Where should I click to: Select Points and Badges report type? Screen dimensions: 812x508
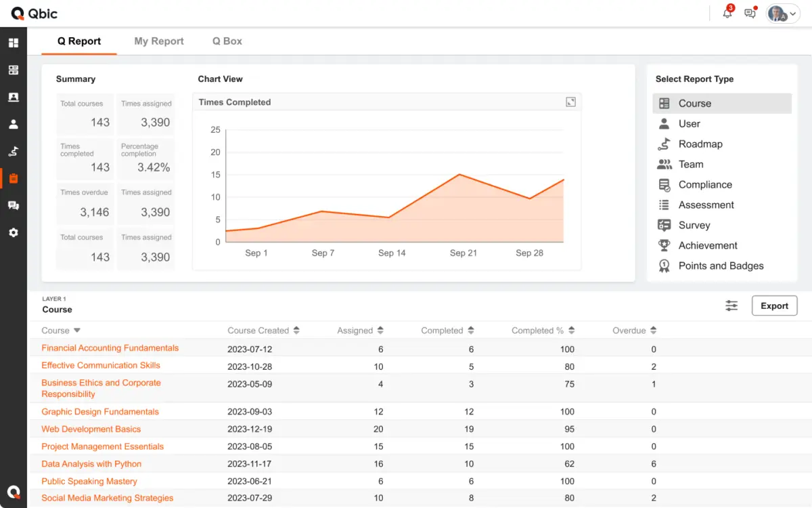point(721,266)
